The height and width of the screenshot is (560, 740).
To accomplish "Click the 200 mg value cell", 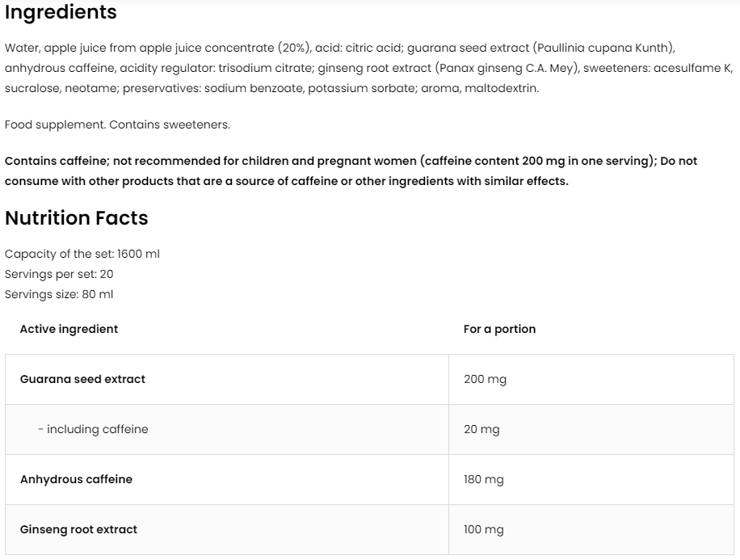I will point(485,379).
